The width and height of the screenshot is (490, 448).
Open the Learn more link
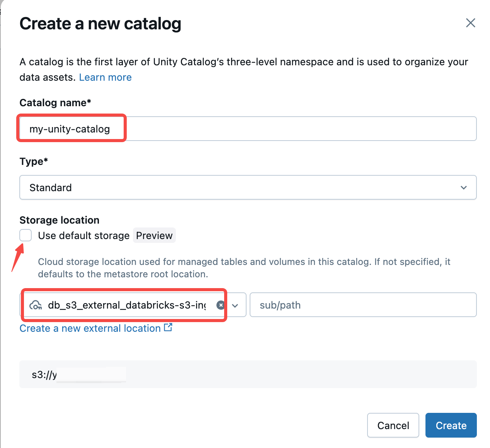pos(105,77)
